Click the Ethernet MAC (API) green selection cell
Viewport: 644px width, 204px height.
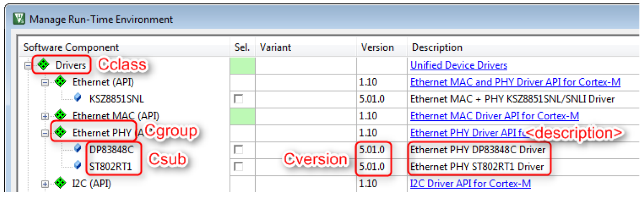[x=242, y=116]
